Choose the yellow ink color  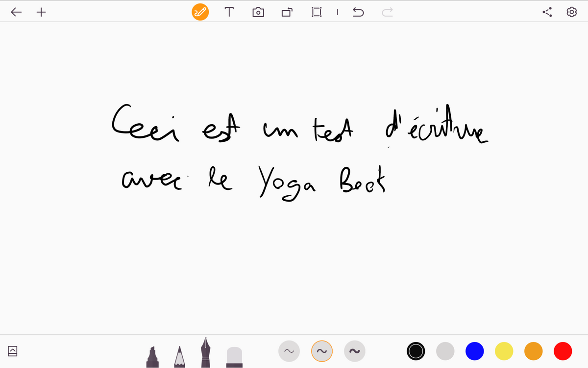504,351
